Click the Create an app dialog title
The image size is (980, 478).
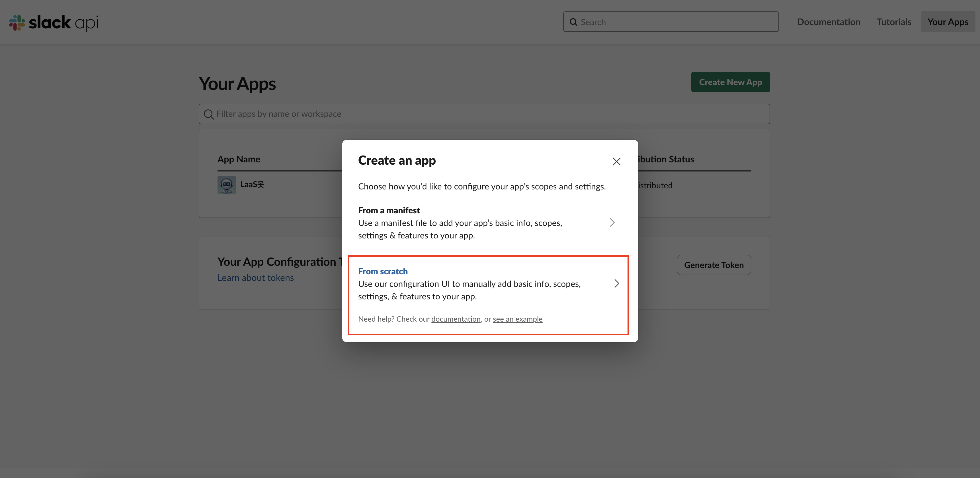tap(397, 161)
